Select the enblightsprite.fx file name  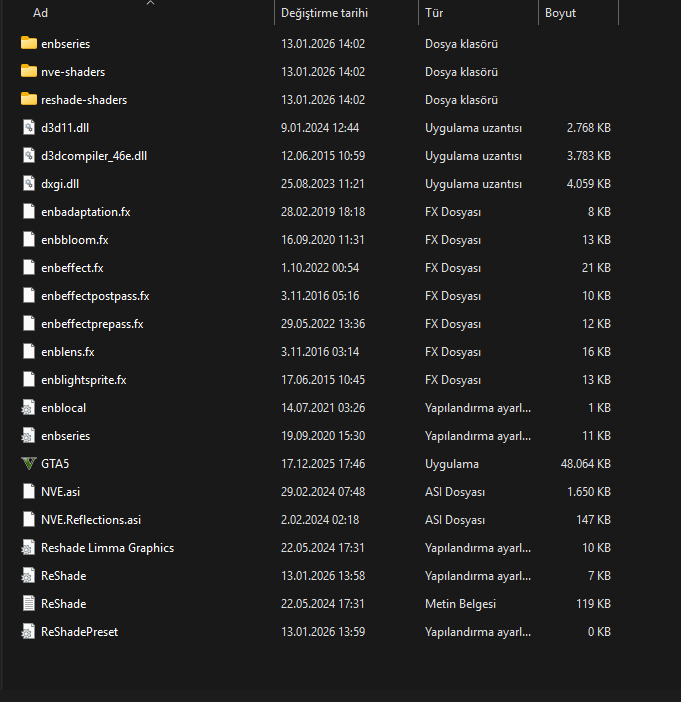coord(84,380)
